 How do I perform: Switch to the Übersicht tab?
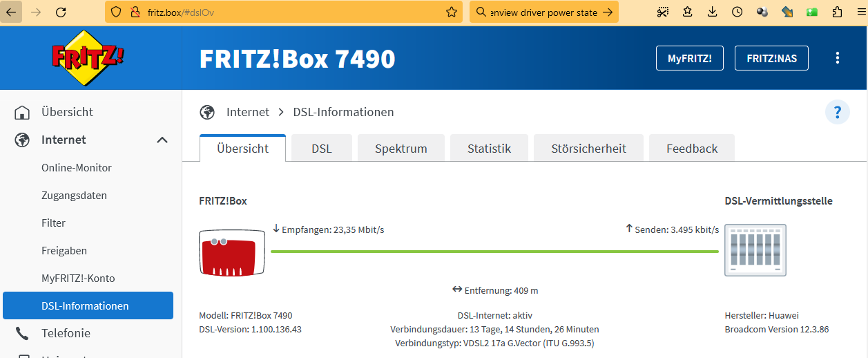[x=242, y=149]
